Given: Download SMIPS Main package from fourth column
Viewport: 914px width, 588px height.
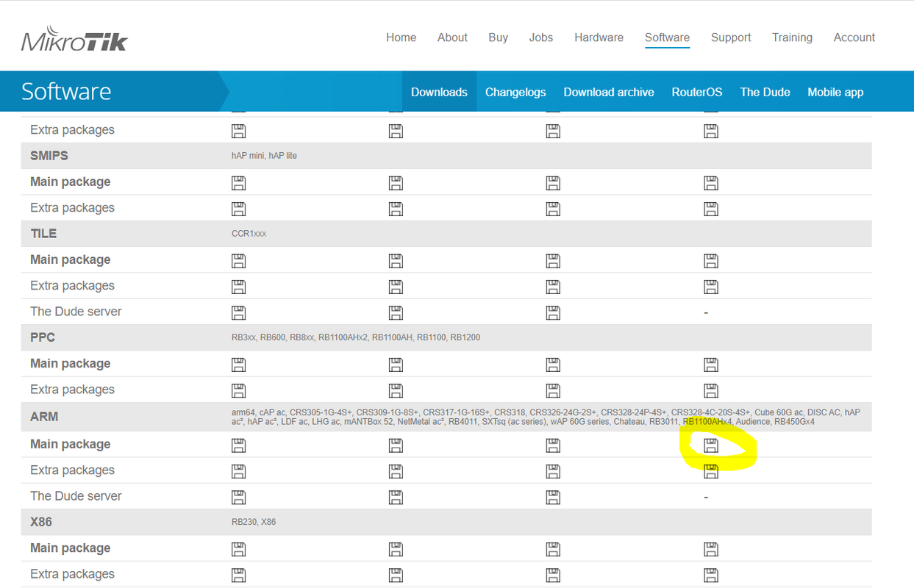Looking at the screenshot, I should (x=710, y=182).
